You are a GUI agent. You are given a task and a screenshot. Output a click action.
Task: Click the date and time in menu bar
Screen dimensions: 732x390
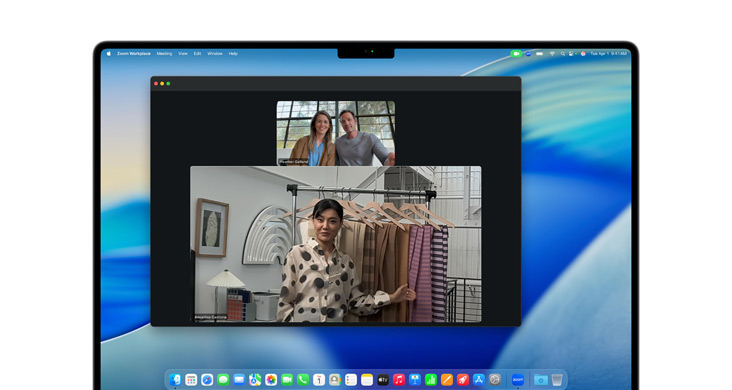pyautogui.click(x=609, y=54)
